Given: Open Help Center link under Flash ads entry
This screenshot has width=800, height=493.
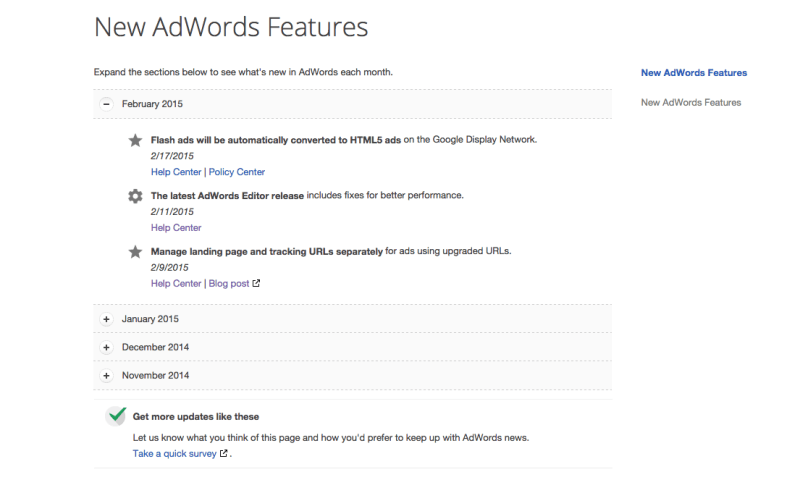Looking at the screenshot, I should [x=176, y=172].
